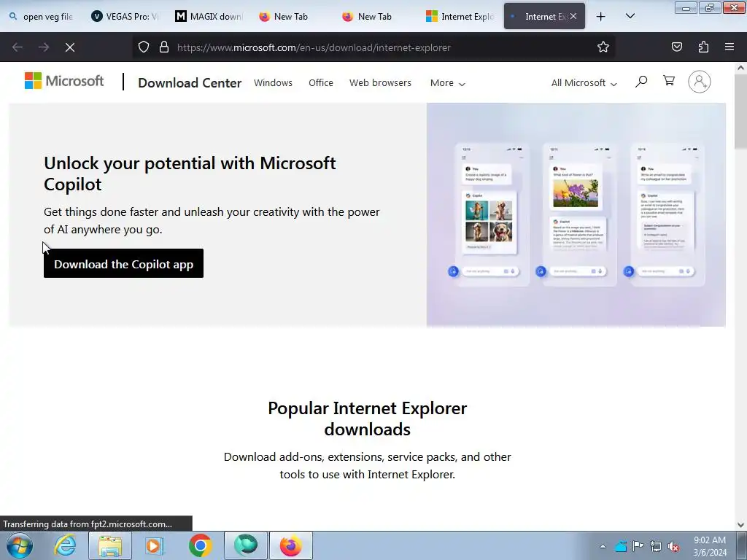This screenshot has height=560, width=747.
Task: Click the Microsoft logo
Action: 64,81
